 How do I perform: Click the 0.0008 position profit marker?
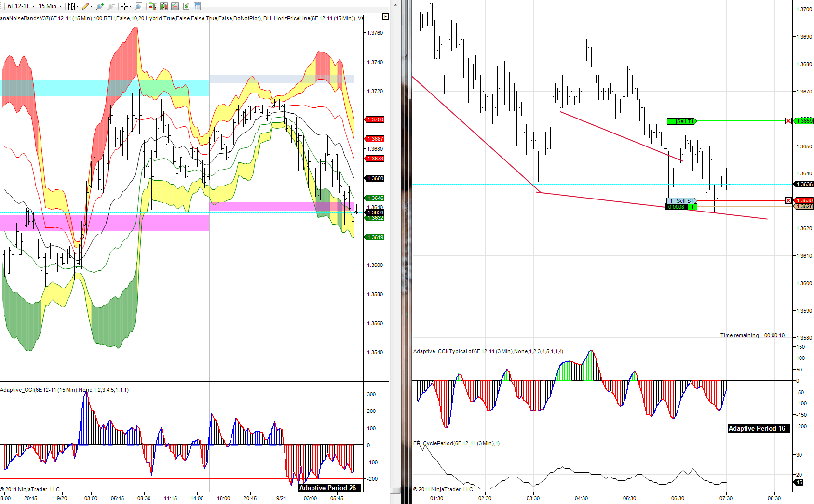681,207
